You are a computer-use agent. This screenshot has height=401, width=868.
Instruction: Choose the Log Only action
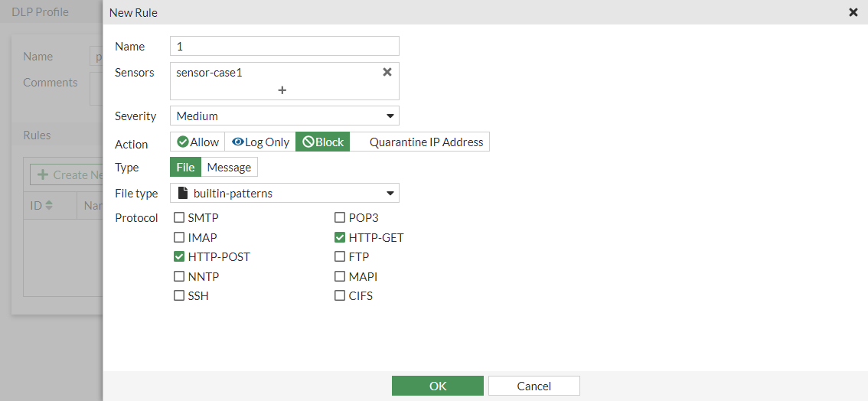click(x=260, y=142)
